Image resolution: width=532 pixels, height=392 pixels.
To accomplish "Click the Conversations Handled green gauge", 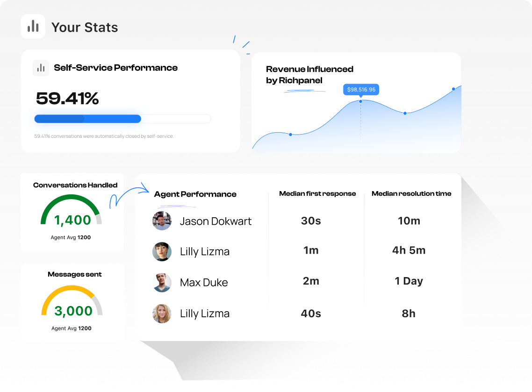I will pos(71,209).
